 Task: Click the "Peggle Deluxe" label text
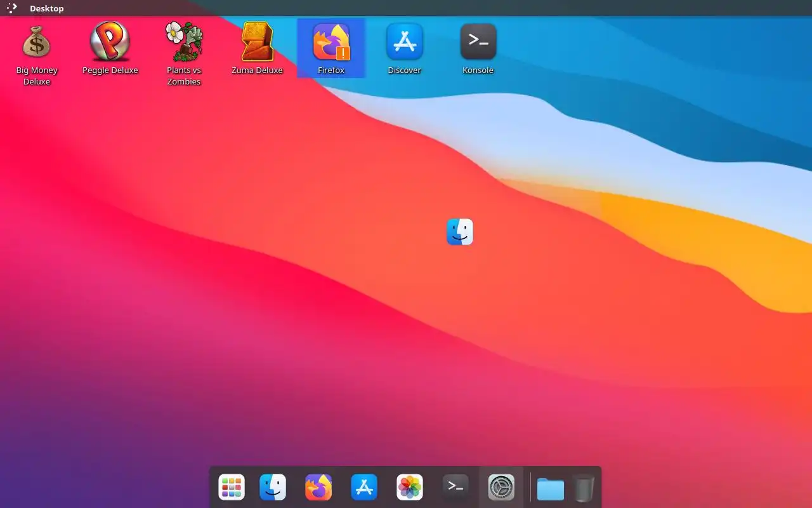110,70
